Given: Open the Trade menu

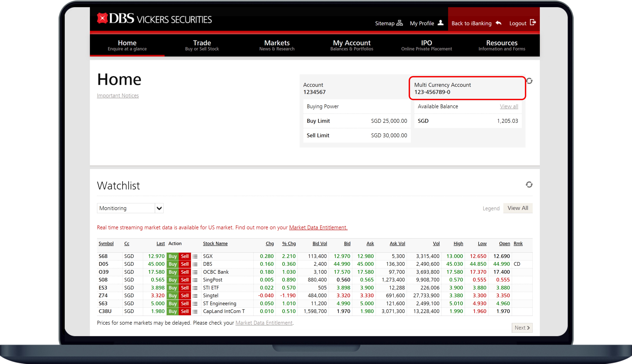Looking at the screenshot, I should click(202, 45).
